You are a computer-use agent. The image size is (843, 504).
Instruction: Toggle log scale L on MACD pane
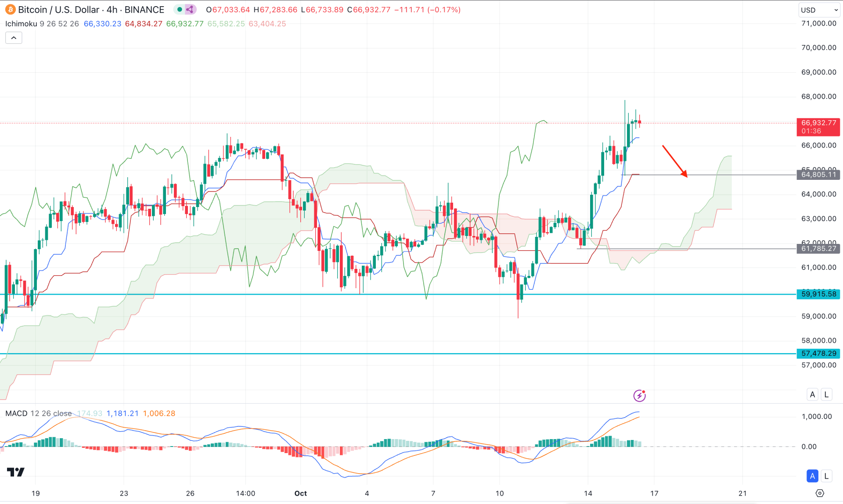pyautogui.click(x=826, y=476)
